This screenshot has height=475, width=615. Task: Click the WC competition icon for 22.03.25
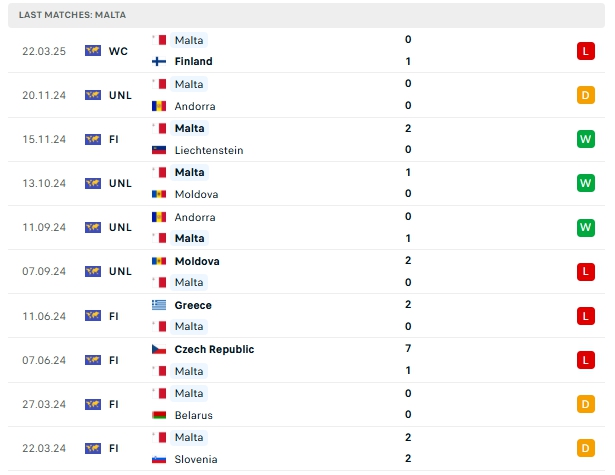(93, 51)
